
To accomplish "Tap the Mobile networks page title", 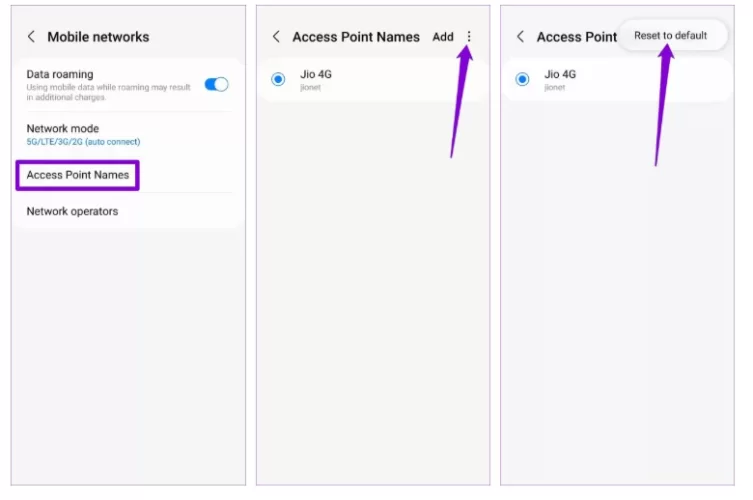I will click(98, 37).
